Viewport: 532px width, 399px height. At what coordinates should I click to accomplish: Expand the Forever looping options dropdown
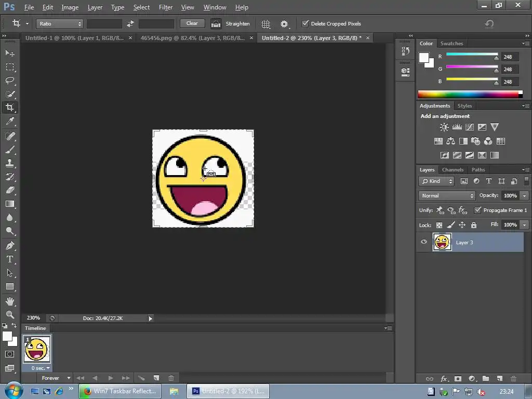(56, 378)
